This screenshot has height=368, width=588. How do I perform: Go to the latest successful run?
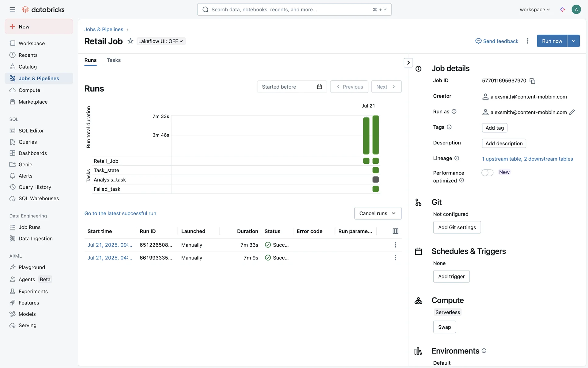point(120,213)
